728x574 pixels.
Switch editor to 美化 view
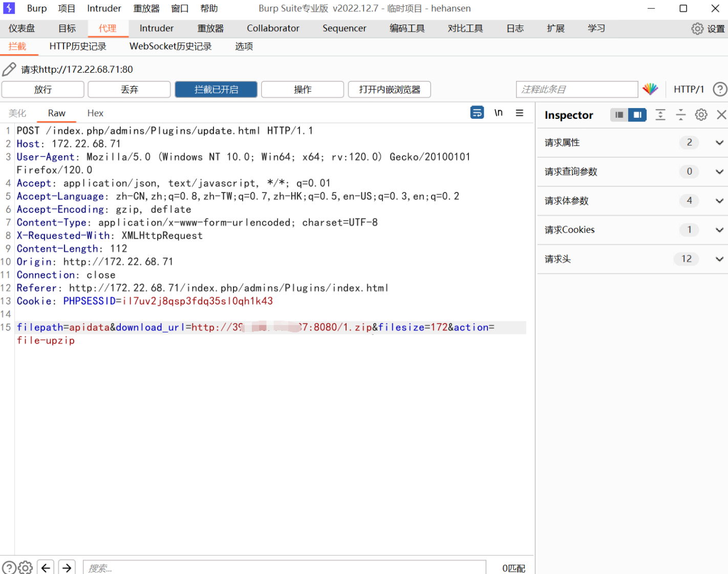click(x=17, y=113)
